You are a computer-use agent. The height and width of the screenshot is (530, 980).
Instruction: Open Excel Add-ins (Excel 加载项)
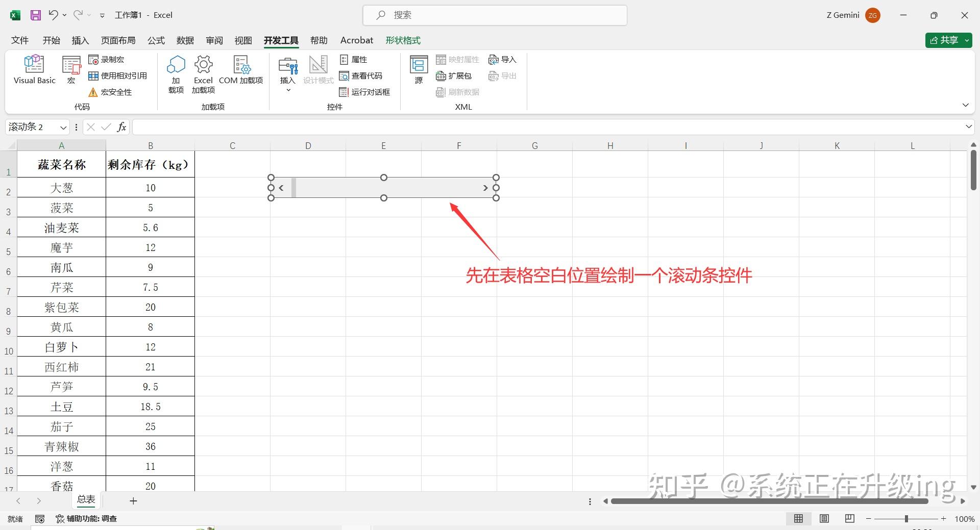pyautogui.click(x=203, y=74)
